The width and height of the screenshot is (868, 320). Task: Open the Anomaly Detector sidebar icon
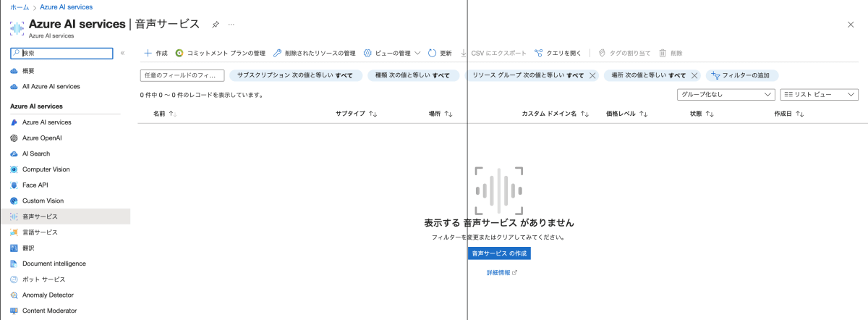[14, 295]
